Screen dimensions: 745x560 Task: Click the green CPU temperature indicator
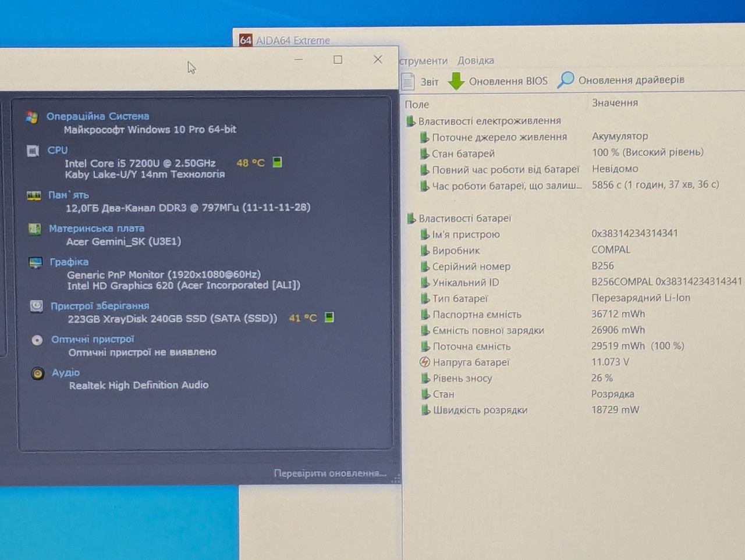pos(278,162)
